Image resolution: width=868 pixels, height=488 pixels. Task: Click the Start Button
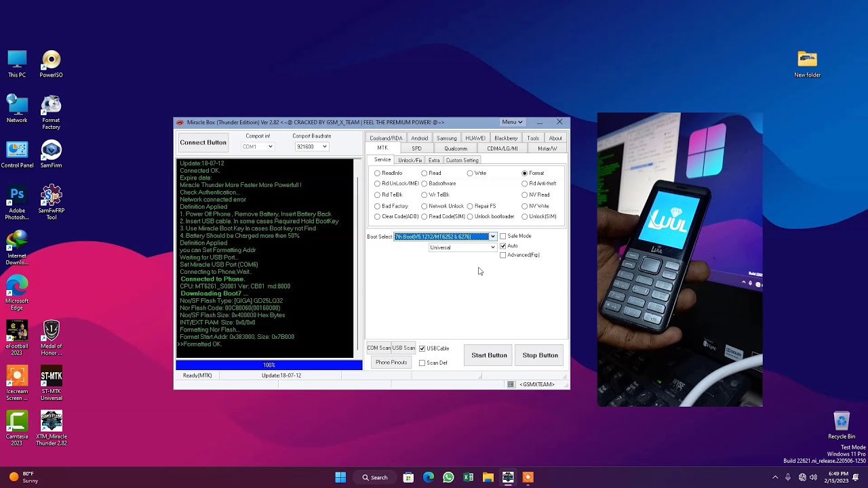point(489,355)
